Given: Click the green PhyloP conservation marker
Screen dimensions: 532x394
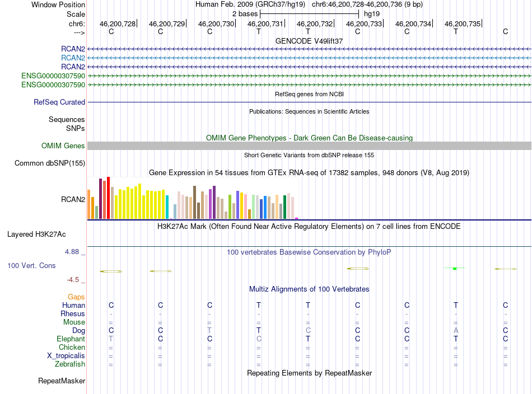Looking at the screenshot, I should (455, 269).
